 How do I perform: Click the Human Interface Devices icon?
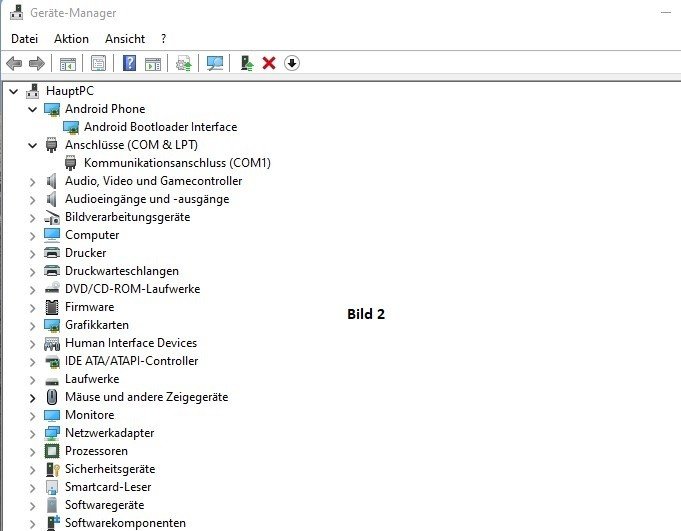52,343
